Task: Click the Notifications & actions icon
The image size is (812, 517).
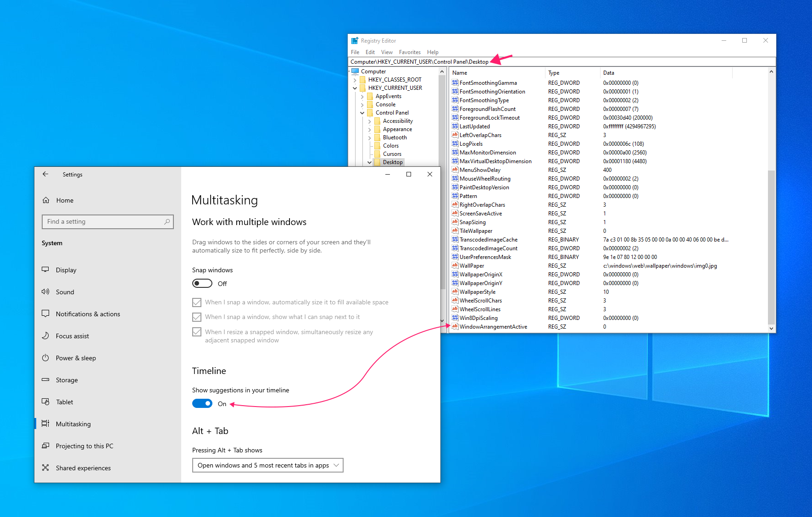Action: 45,313
